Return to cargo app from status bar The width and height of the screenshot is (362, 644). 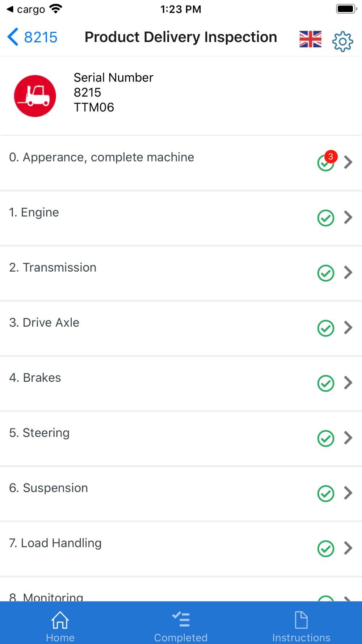pyautogui.click(x=25, y=9)
